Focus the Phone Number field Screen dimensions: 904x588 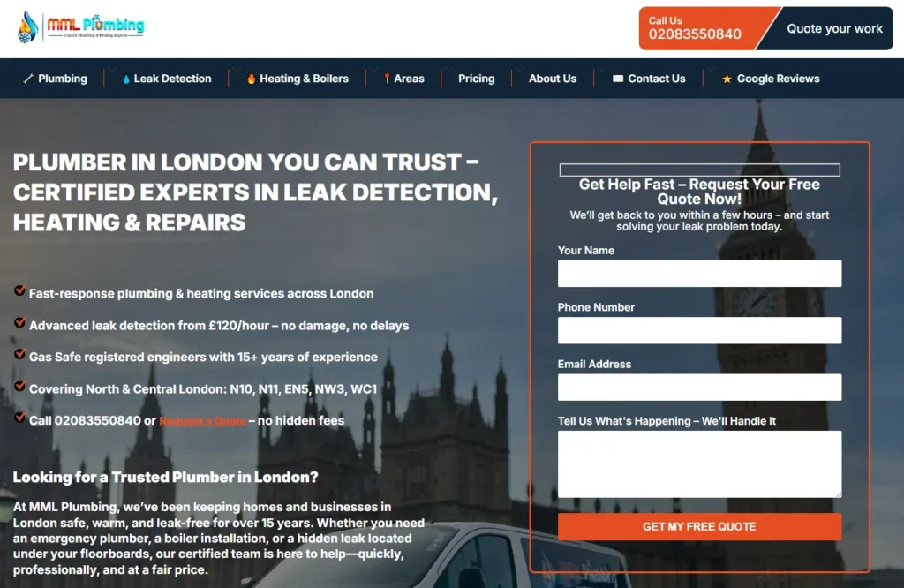(699, 330)
